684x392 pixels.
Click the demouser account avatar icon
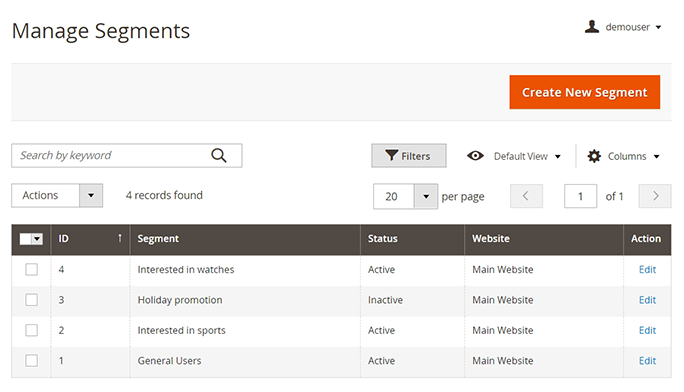click(592, 27)
